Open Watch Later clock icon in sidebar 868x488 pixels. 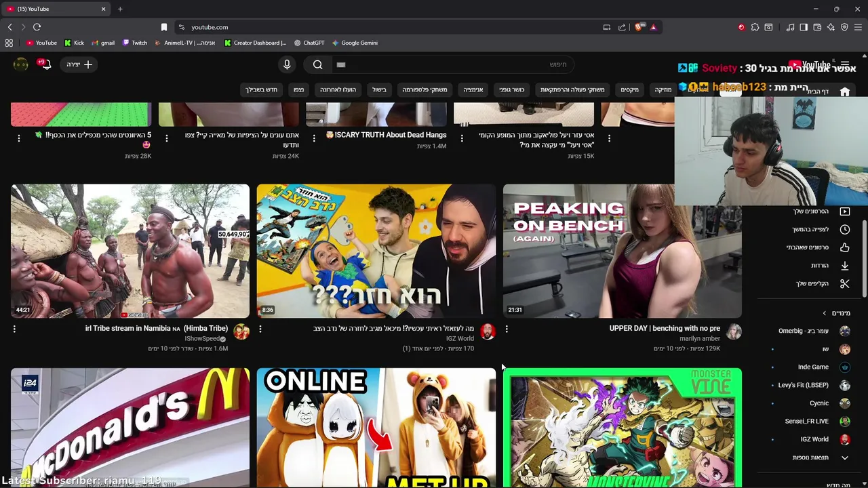click(x=844, y=229)
